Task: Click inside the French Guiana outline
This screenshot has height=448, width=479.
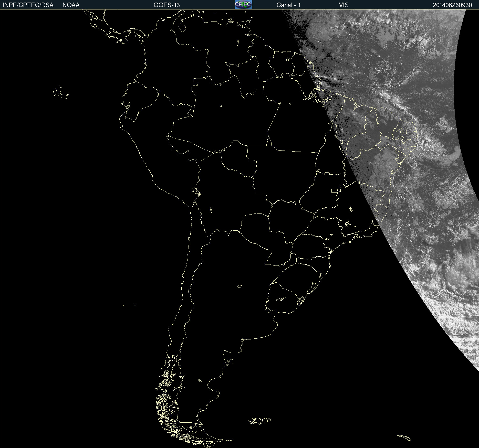Action: pos(297,64)
